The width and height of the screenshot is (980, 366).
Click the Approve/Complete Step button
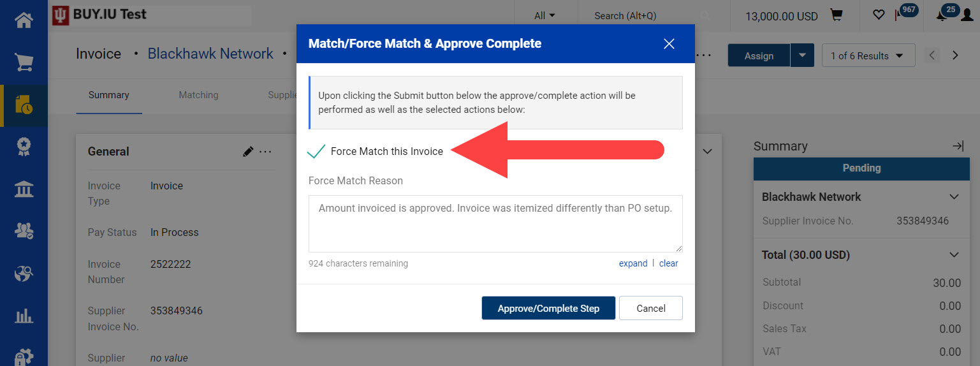click(548, 308)
